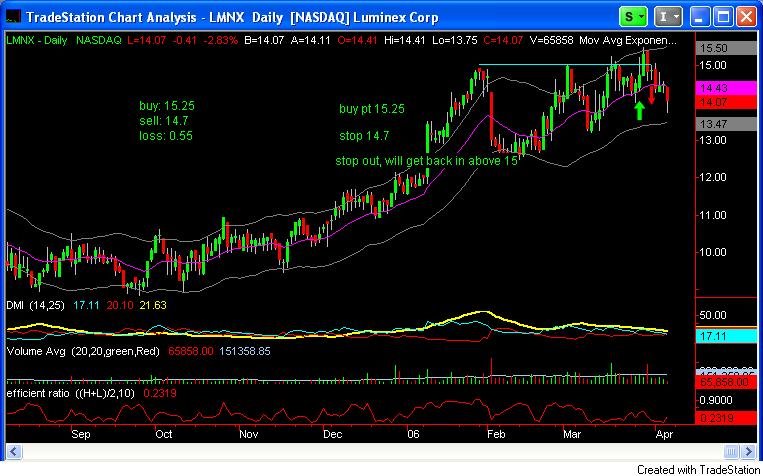Click the TradeStation chart window icon
The image size is (763, 476).
tap(13, 18)
